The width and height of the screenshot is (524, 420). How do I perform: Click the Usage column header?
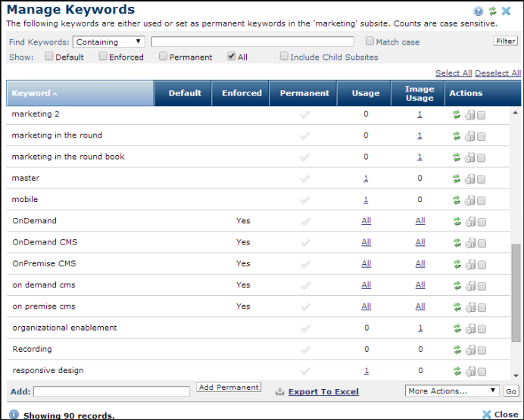(x=366, y=94)
